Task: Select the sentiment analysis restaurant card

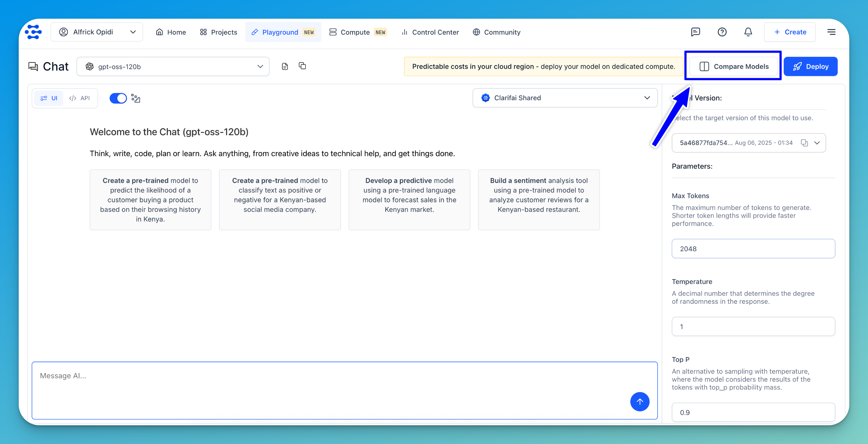Action: tap(539, 200)
